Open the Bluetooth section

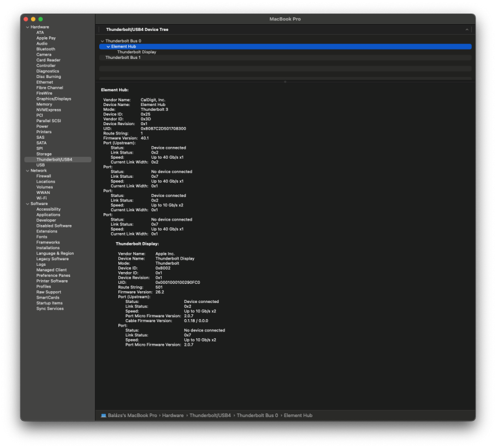click(x=45, y=49)
